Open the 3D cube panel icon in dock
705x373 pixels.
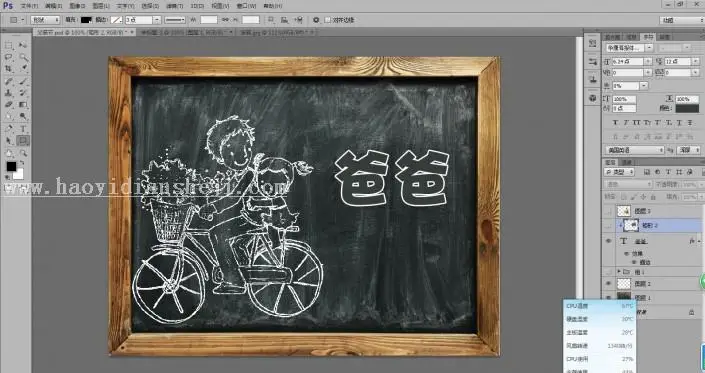(x=593, y=98)
